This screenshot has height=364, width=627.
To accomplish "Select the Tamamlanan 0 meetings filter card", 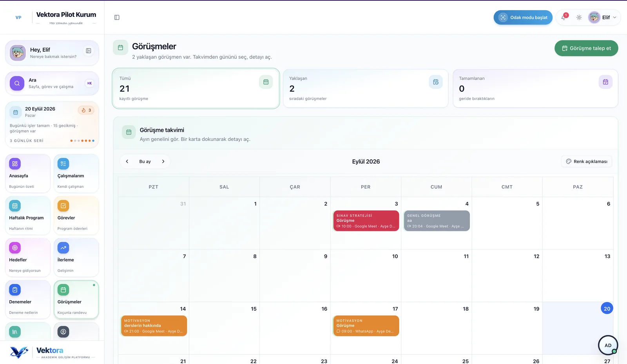I will click(x=535, y=88).
